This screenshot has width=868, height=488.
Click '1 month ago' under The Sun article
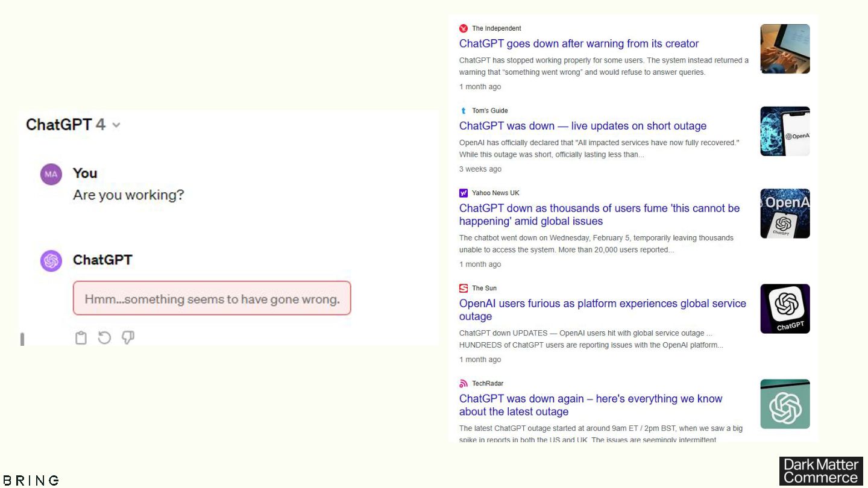click(480, 360)
